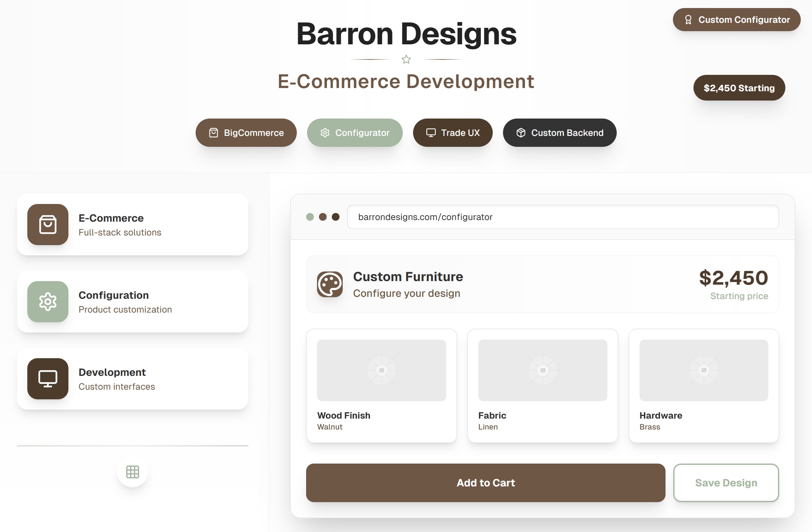Click the Custom Configurator award ribbon icon
The height and width of the screenshot is (532, 812).
[688, 20]
